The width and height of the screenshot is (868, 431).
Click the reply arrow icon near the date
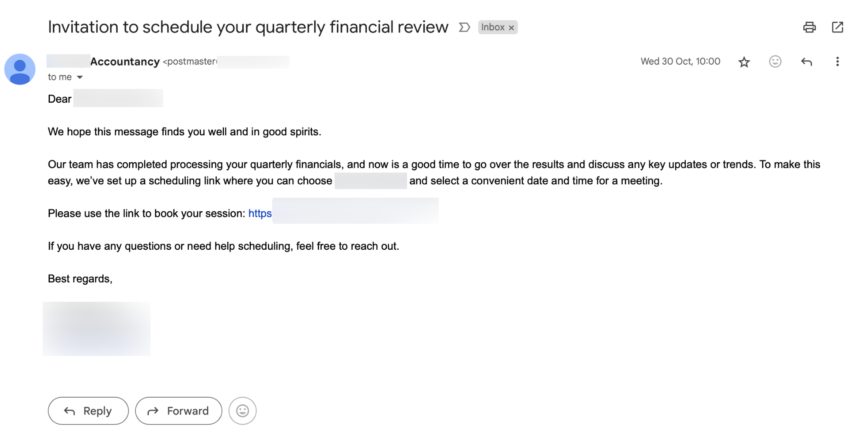[806, 62]
